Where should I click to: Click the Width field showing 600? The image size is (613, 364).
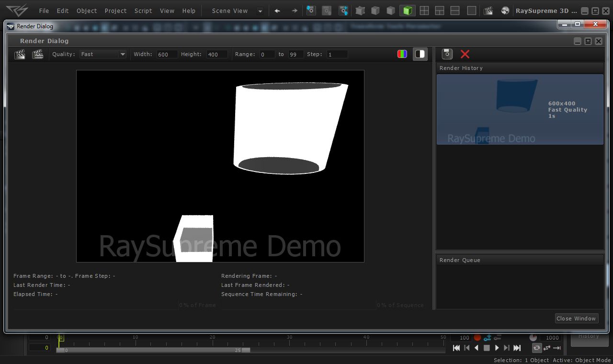pos(167,54)
